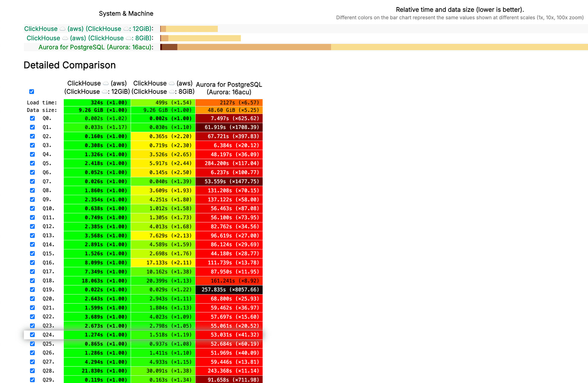Toggle the master select-all checkbox above the table

[x=32, y=91]
